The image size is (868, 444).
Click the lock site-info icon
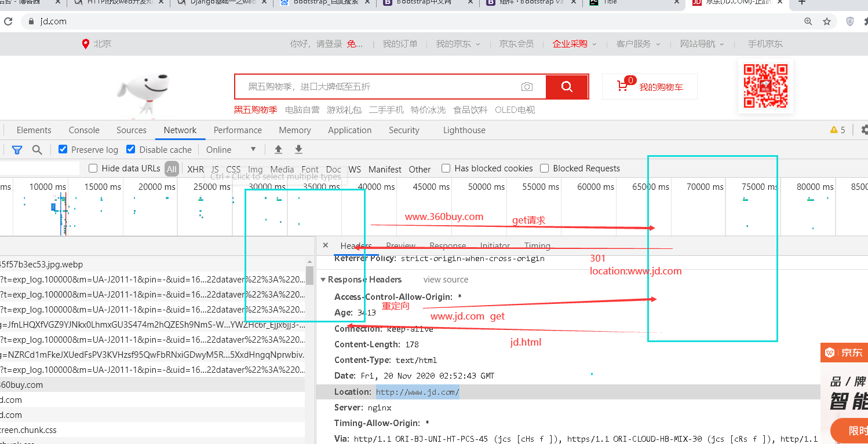[31, 21]
